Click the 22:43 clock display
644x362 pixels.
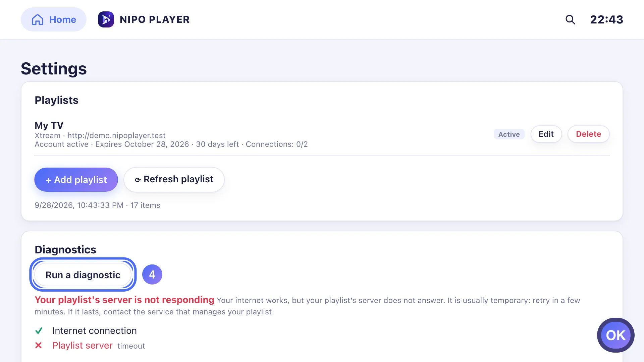607,19
